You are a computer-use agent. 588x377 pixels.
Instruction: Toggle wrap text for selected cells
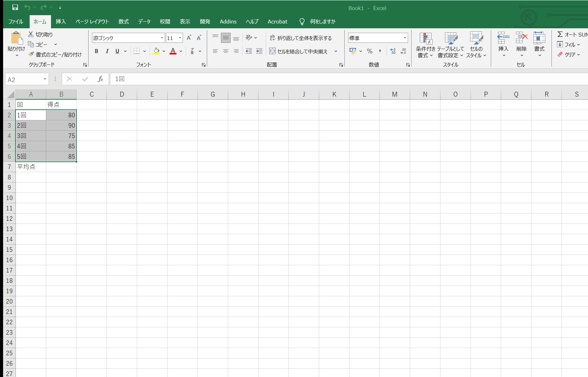coord(301,38)
